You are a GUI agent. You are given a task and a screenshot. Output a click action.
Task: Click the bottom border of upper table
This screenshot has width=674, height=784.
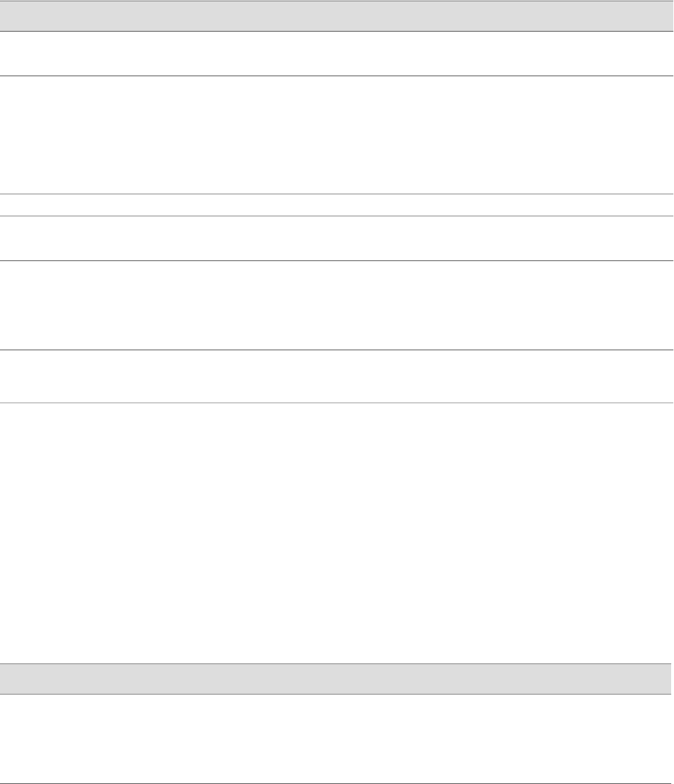point(337,402)
